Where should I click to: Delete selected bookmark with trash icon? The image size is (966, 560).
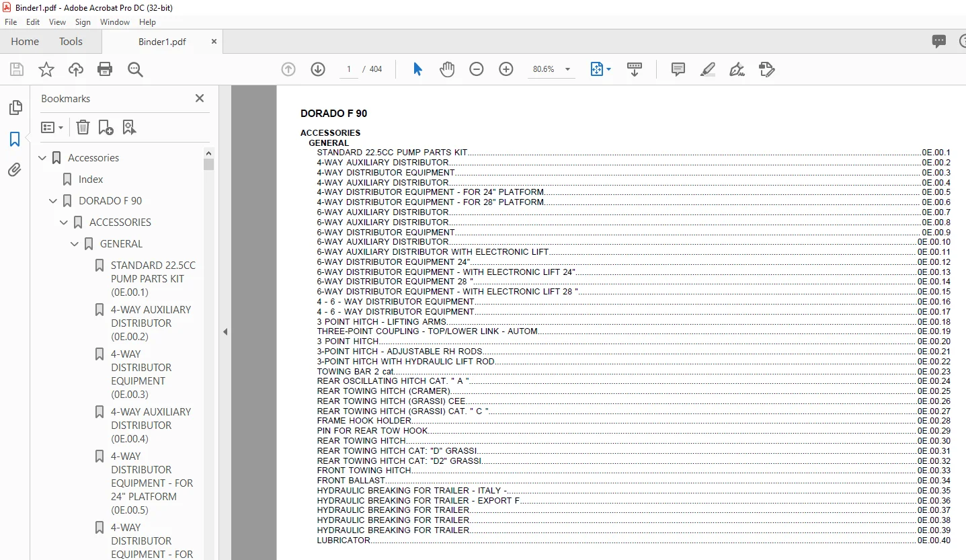[x=83, y=127]
